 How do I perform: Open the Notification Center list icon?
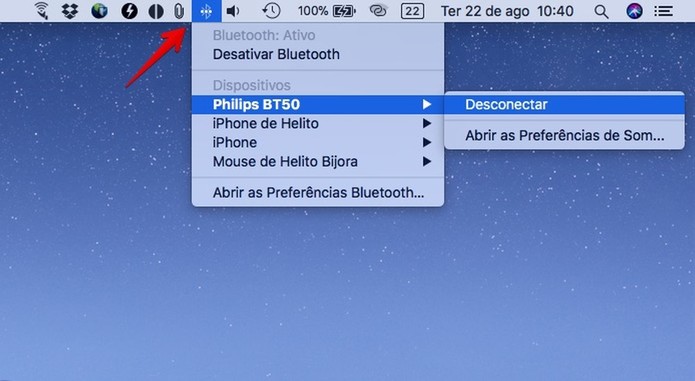point(664,11)
